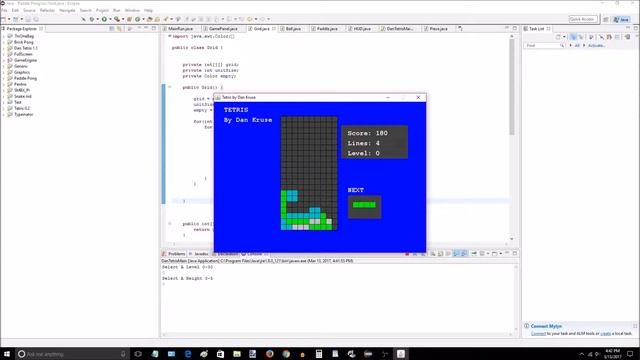Click the Open Type icon in toolbar

click(150, 19)
